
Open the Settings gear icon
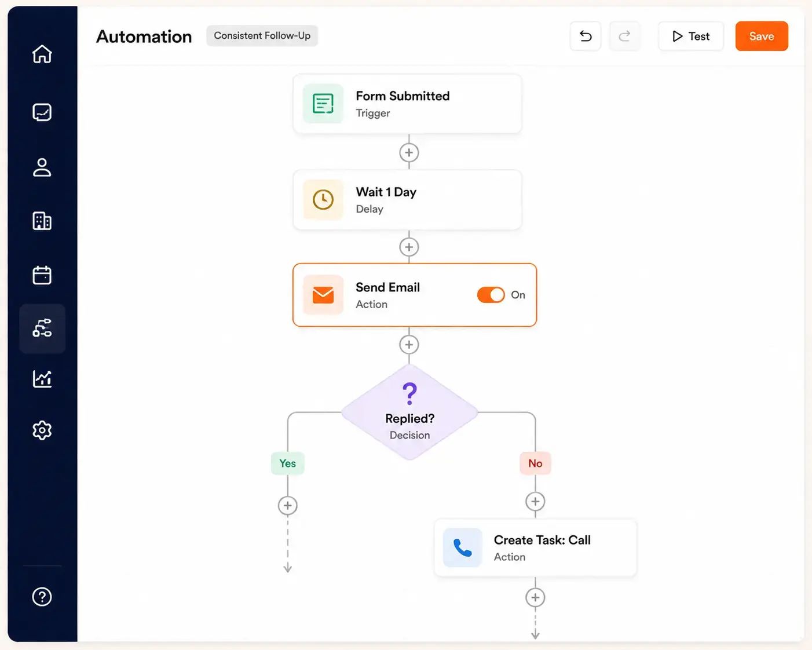(42, 430)
